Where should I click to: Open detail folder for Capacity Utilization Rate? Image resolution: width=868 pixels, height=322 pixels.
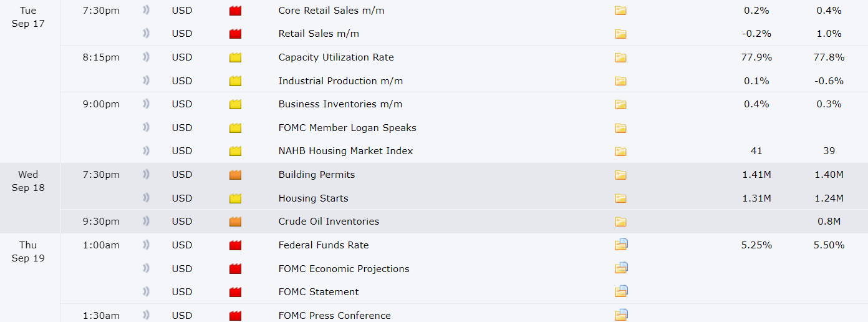click(x=620, y=57)
